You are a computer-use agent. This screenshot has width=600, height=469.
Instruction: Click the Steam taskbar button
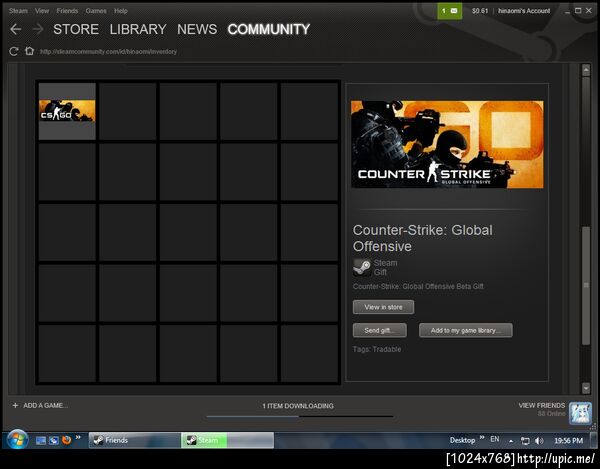pos(227,440)
